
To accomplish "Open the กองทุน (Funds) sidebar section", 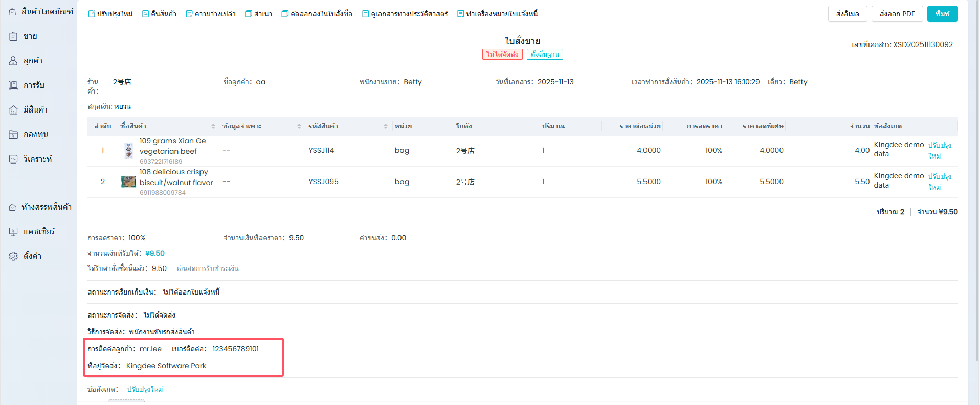I will [x=14, y=134].
